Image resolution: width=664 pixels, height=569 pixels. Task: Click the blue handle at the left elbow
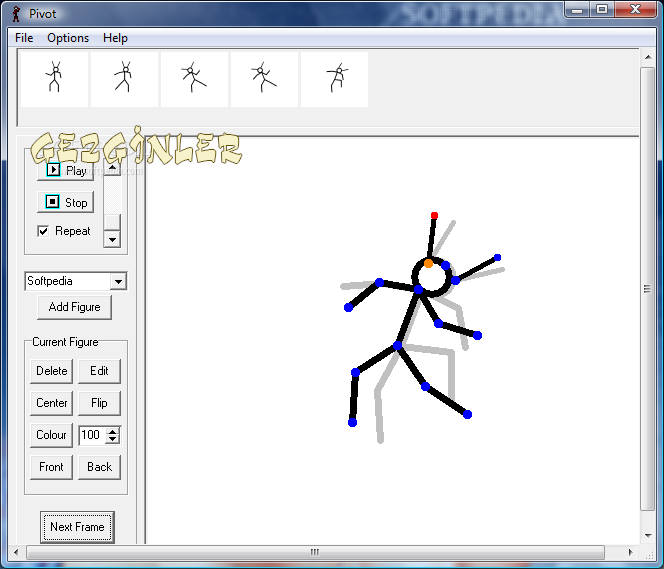(x=379, y=282)
